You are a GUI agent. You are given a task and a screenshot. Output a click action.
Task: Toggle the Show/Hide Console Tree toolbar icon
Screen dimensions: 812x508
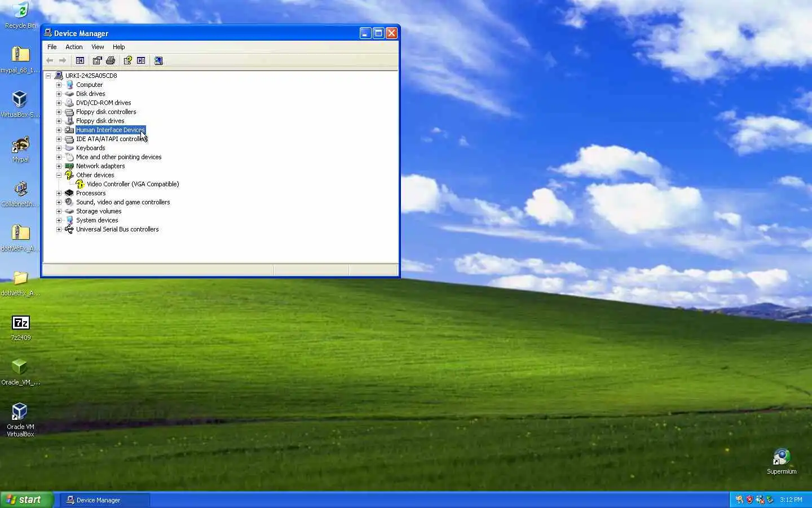click(x=80, y=60)
